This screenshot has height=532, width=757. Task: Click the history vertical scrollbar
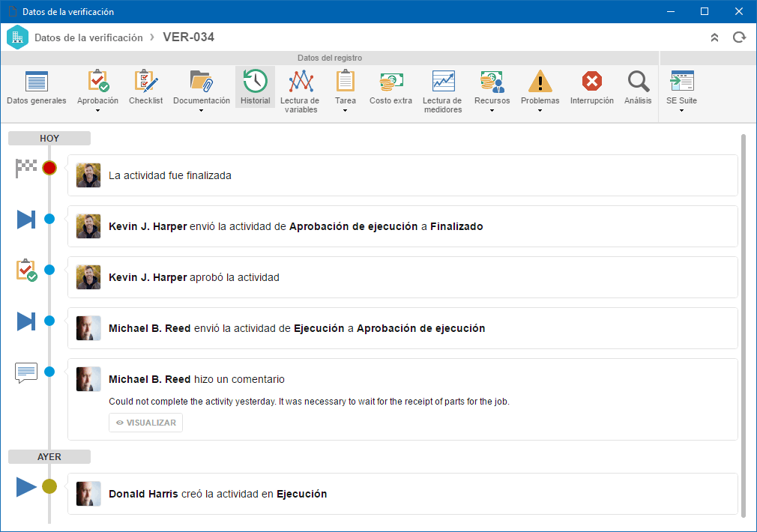(744, 326)
